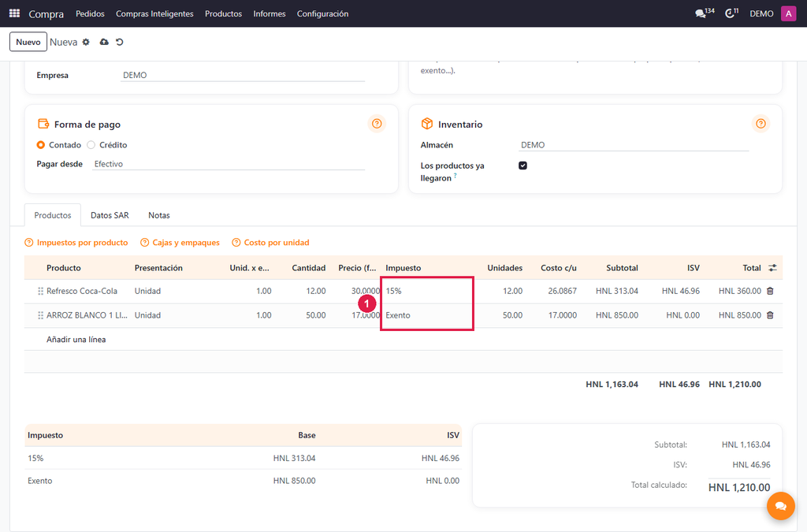Viewport: 807px width, 532px height.
Task: Select the Contado payment option
Action: click(x=41, y=145)
